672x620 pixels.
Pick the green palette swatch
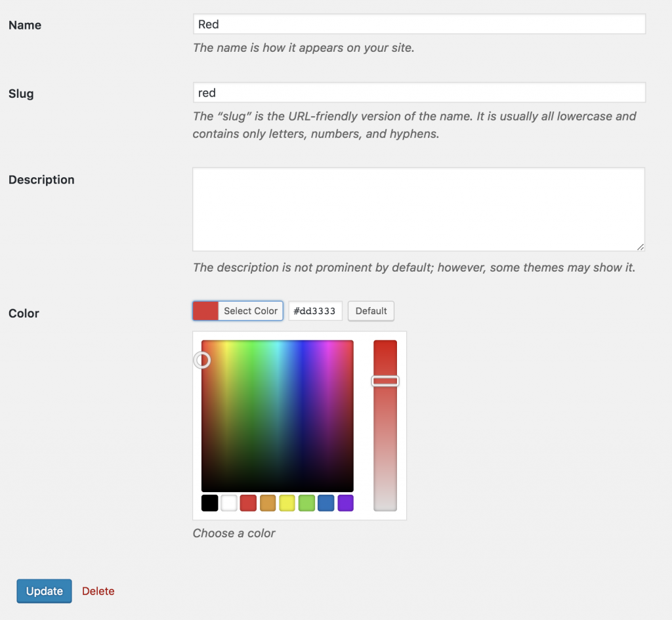tap(306, 503)
